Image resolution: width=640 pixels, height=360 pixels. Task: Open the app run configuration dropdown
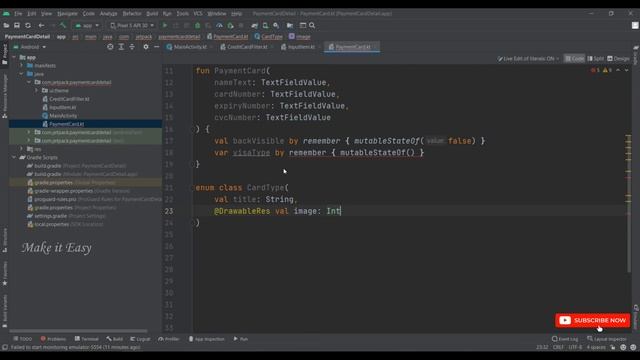87,25
